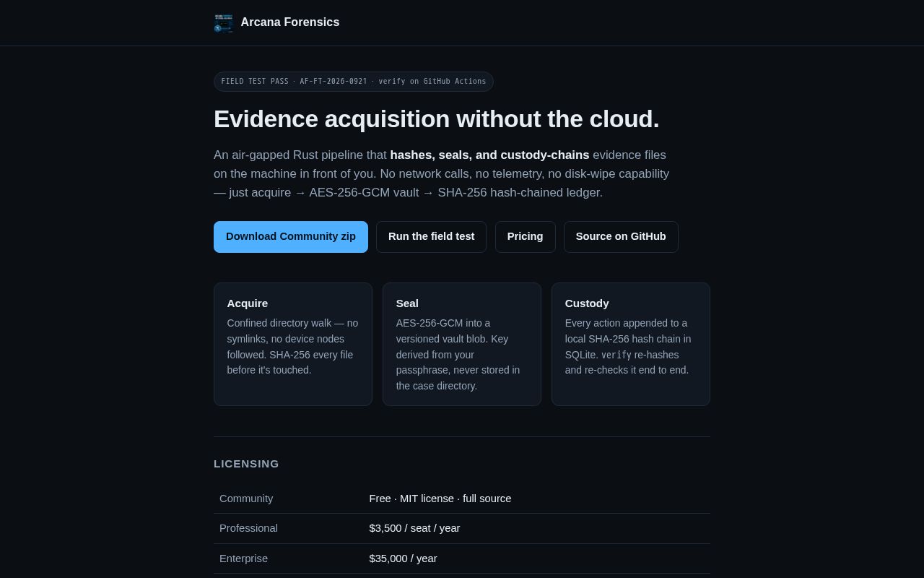Click the FIELD TEST PASS badge

(354, 82)
